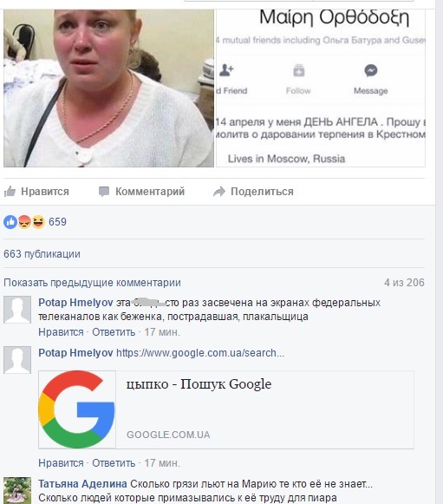Click the Follow icon in profile card
The width and height of the screenshot is (443, 504).
[298, 70]
